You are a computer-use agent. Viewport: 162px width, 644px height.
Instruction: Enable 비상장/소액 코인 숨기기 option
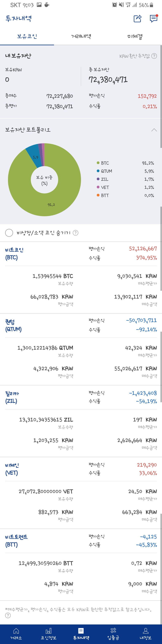tap(9, 233)
